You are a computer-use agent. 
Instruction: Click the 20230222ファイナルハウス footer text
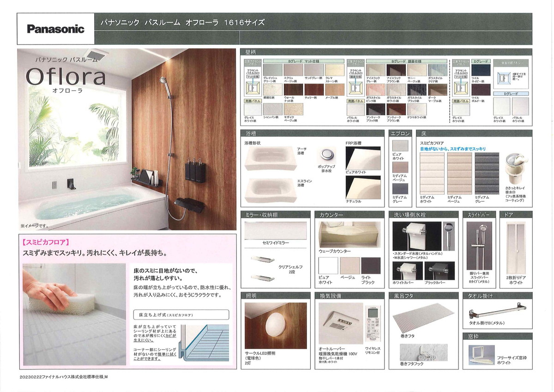coord(64,377)
